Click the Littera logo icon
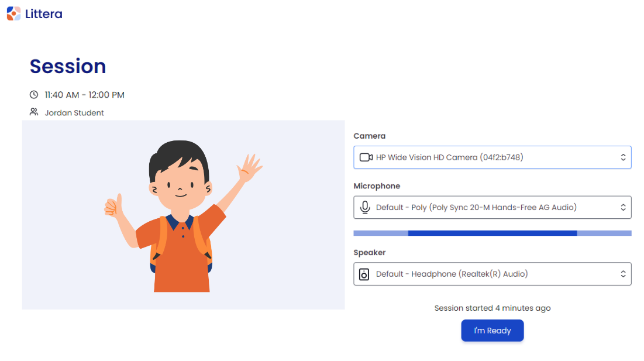644x361 pixels. (13, 13)
